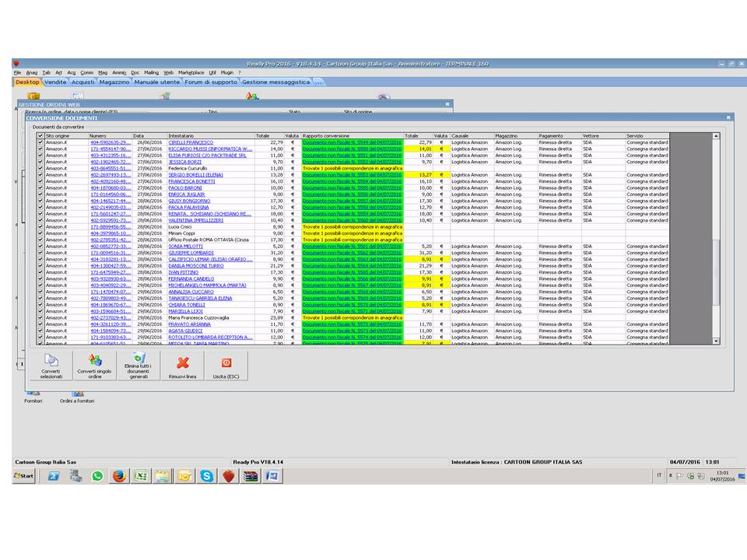The width and height of the screenshot is (747, 560).
Task: Open the Fornitori desktop shortcut
Action: tap(33, 397)
